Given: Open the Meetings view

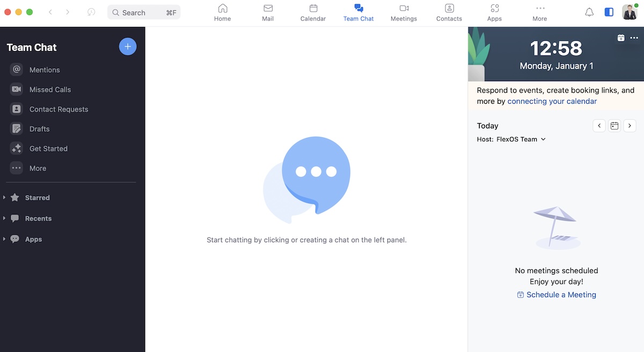Looking at the screenshot, I should (x=404, y=12).
